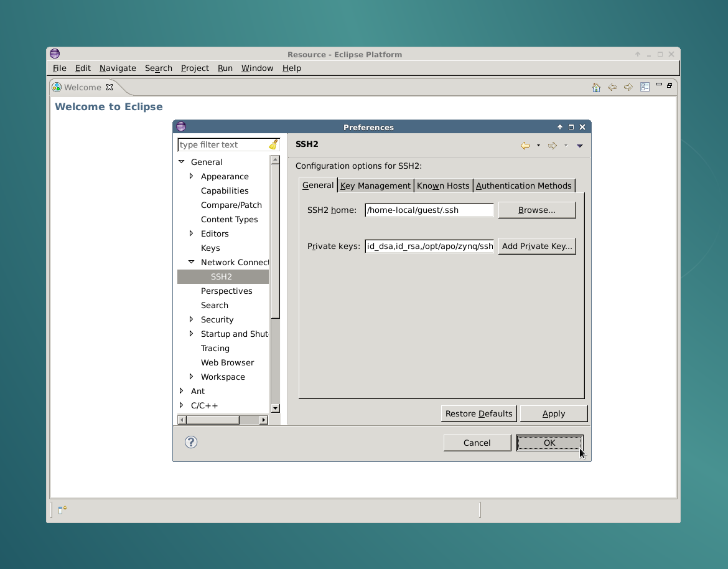This screenshot has height=569, width=728.
Task: Open the Preferences view menu triangle
Action: [579, 146]
